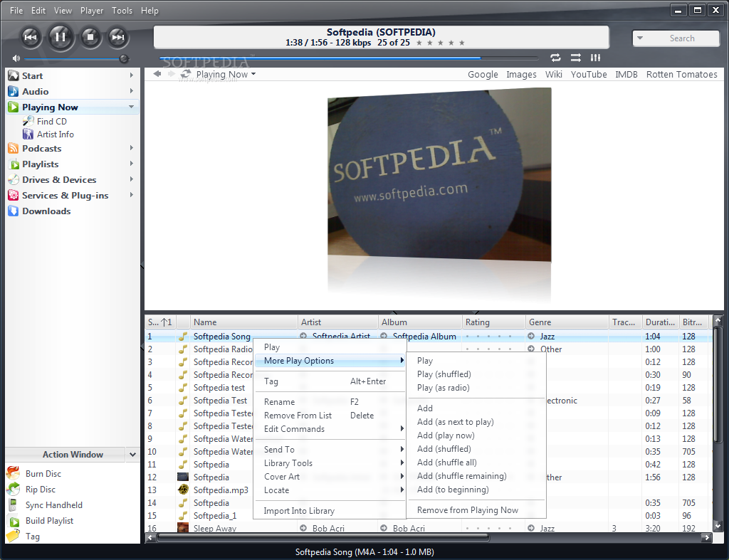Select Podcasts in the sidebar
Viewport: 729px width, 560px height.
(x=41, y=149)
